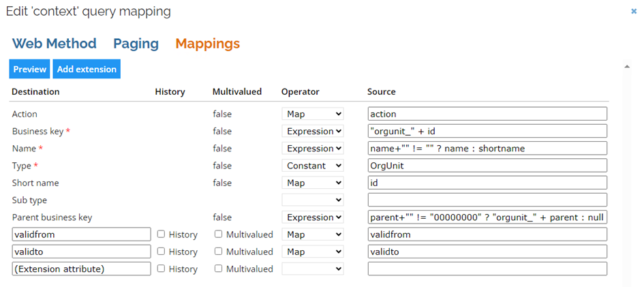Click the Name source expression field

[487, 148]
